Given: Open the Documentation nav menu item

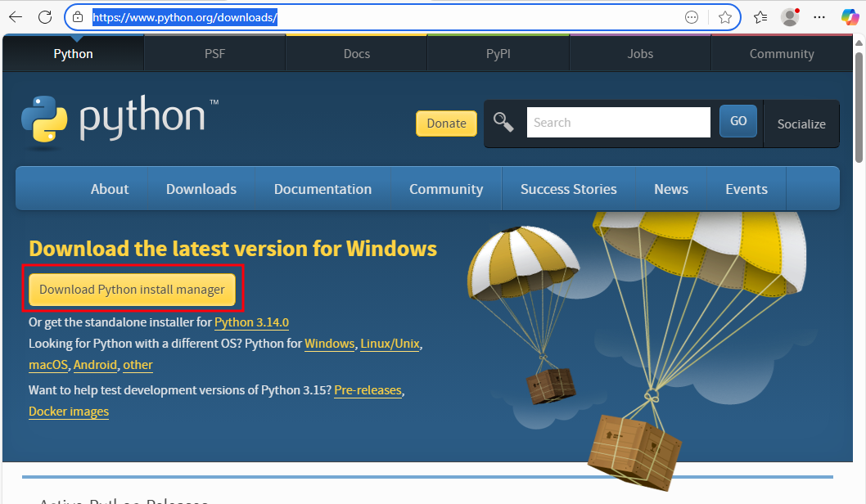Looking at the screenshot, I should (x=322, y=189).
